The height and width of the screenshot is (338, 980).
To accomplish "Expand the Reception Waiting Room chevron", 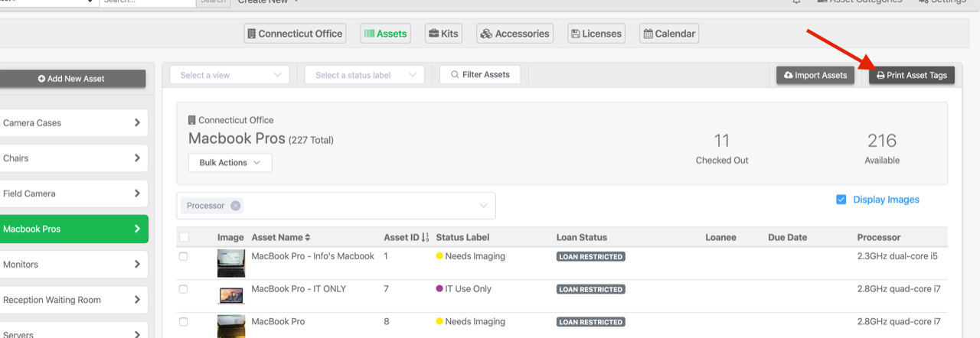I will pos(137,300).
